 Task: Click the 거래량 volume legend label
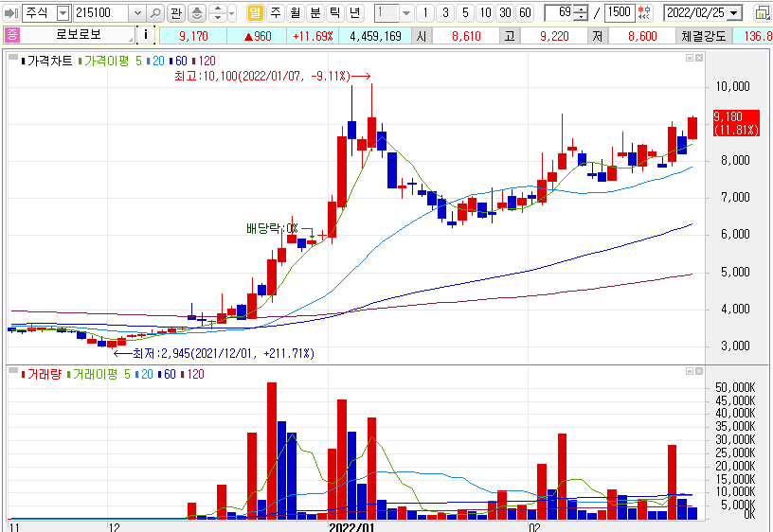click(44, 374)
